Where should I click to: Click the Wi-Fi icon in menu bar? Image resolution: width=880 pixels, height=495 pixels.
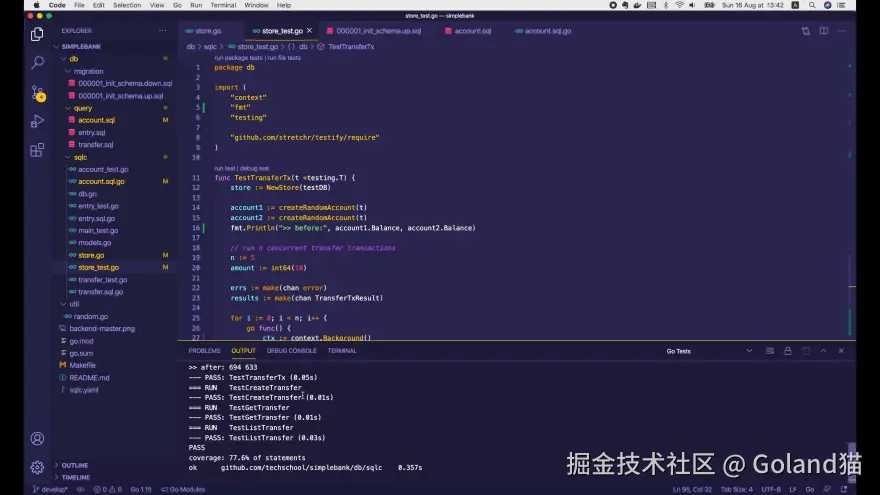pos(679,5)
